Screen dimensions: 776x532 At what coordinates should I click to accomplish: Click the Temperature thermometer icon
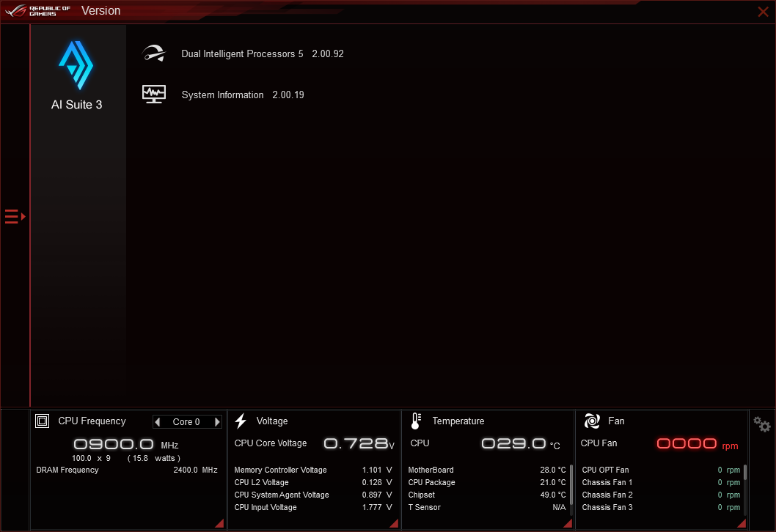(x=414, y=421)
